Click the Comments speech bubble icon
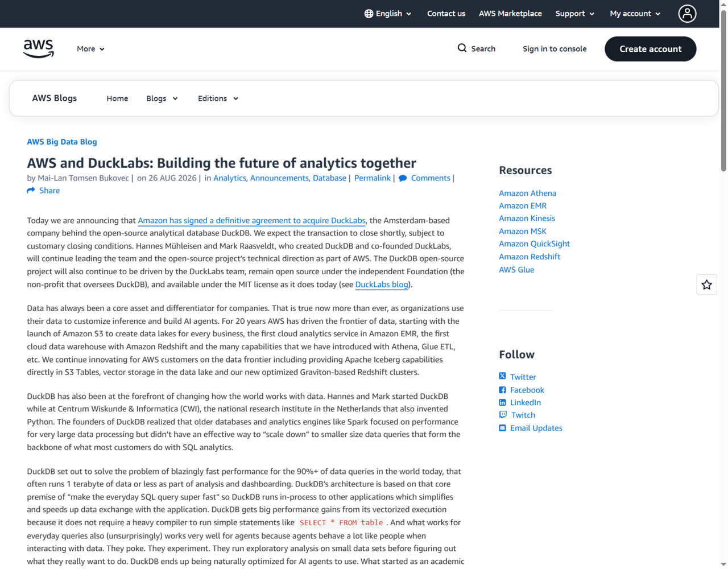 click(403, 178)
